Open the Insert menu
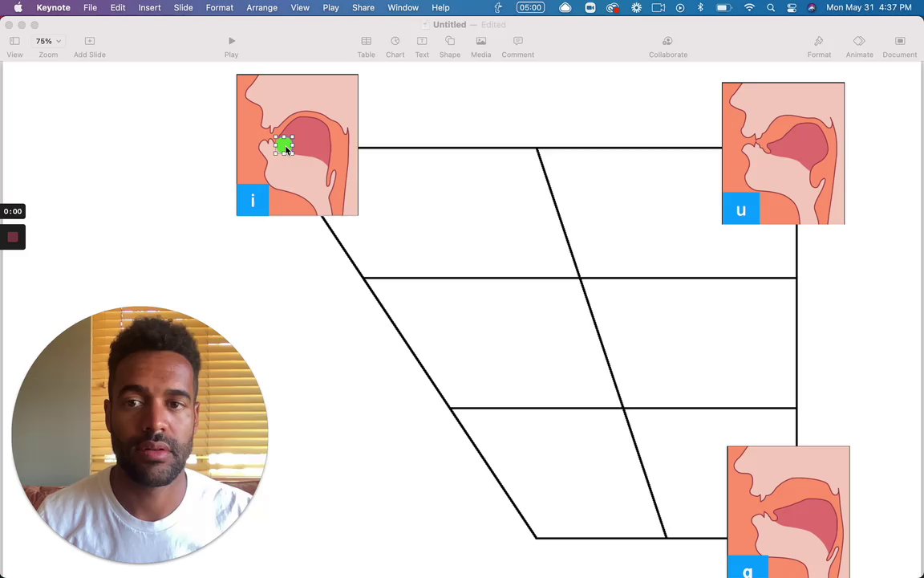924x578 pixels. pos(150,8)
